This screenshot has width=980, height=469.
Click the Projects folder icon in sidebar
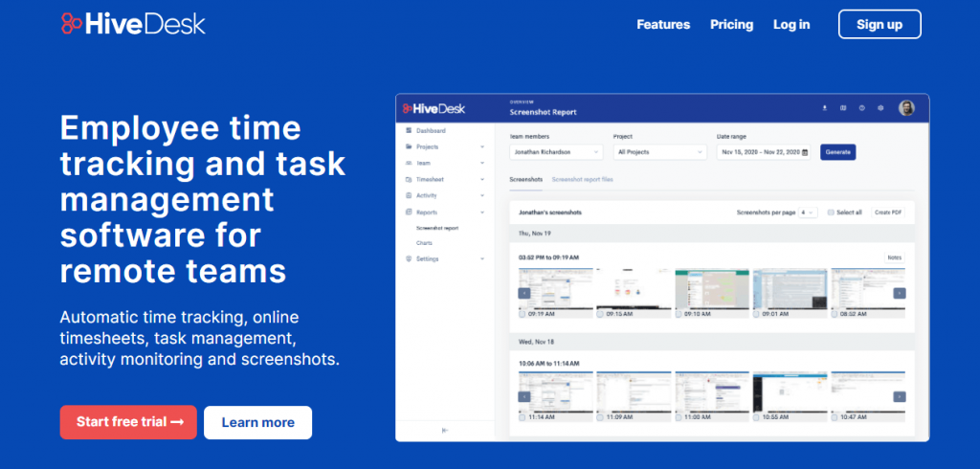tap(409, 147)
